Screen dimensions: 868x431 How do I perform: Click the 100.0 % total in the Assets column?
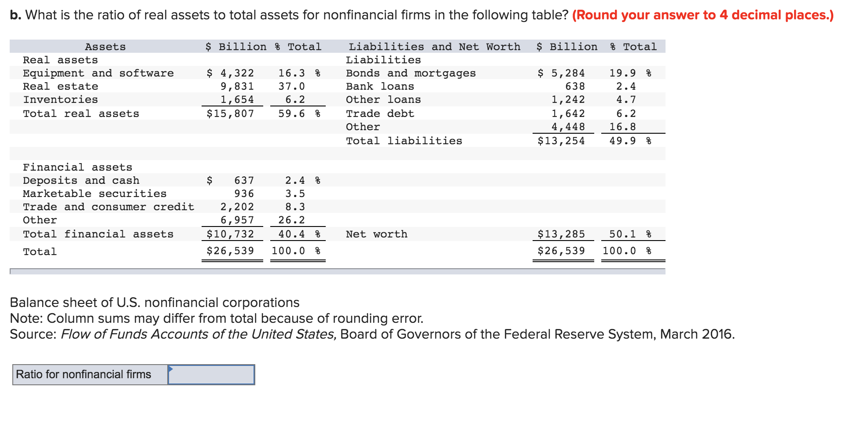(296, 251)
